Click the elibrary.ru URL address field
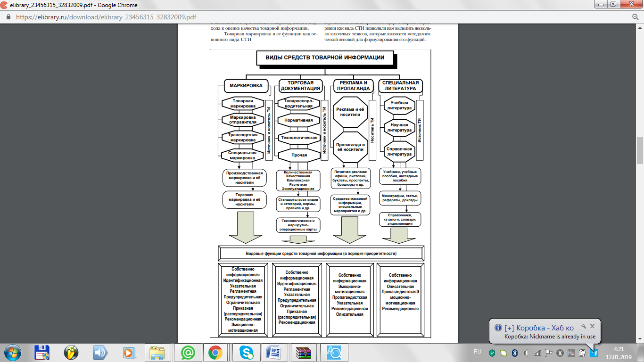Screen dimensions: 644x362 coord(106,17)
